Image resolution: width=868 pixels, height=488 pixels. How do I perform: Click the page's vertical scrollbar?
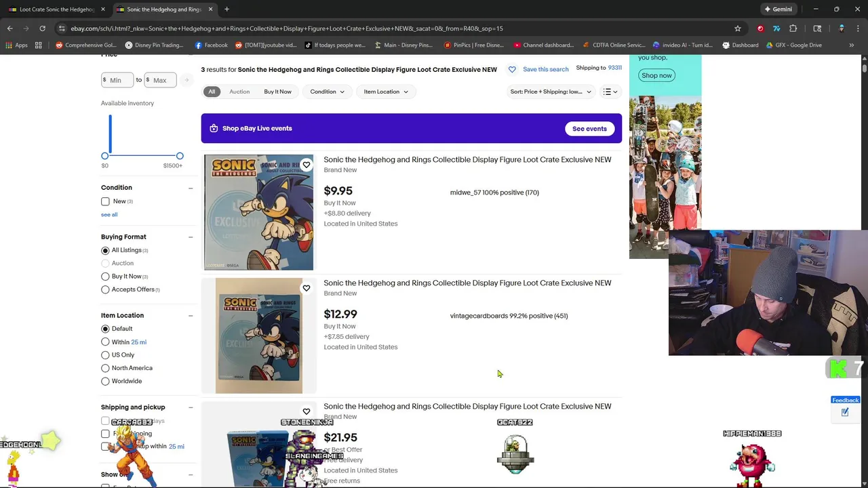point(865,68)
